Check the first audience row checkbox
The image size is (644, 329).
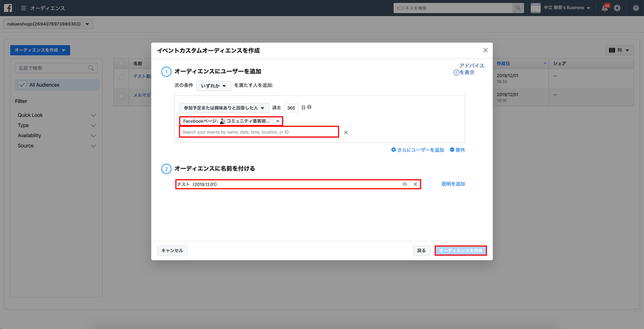(x=121, y=77)
